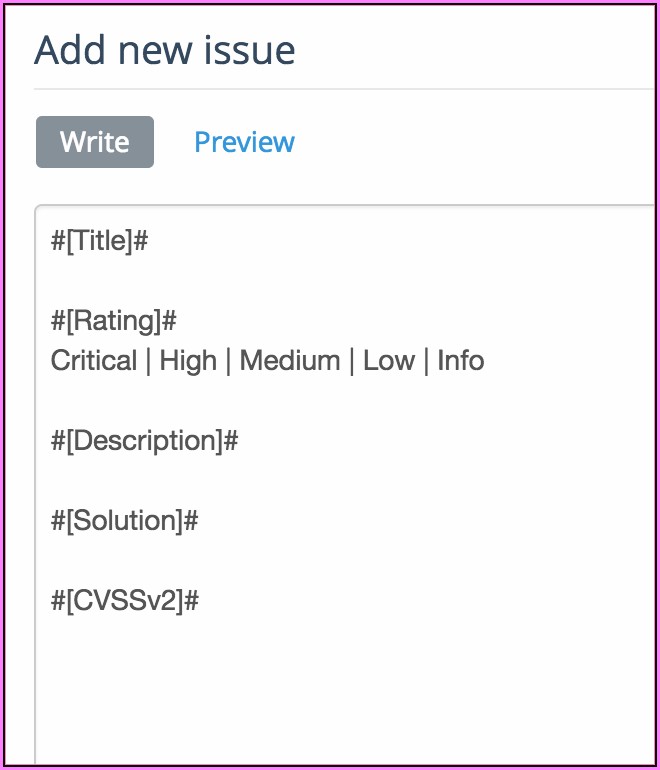Open the Preview tab

244,142
